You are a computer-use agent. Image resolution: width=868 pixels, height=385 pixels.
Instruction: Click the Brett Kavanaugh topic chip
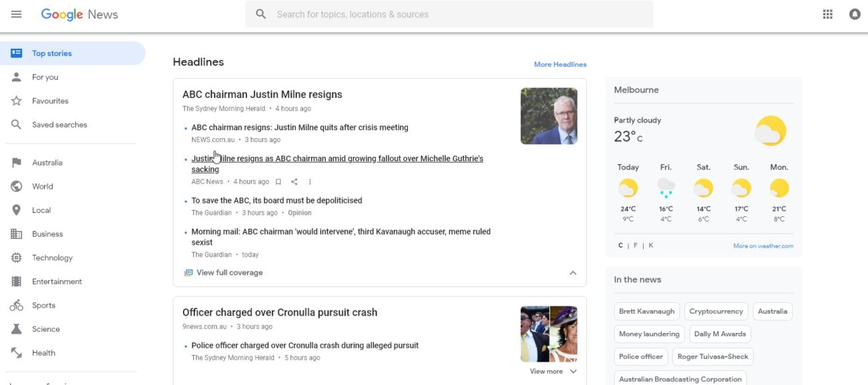(646, 312)
